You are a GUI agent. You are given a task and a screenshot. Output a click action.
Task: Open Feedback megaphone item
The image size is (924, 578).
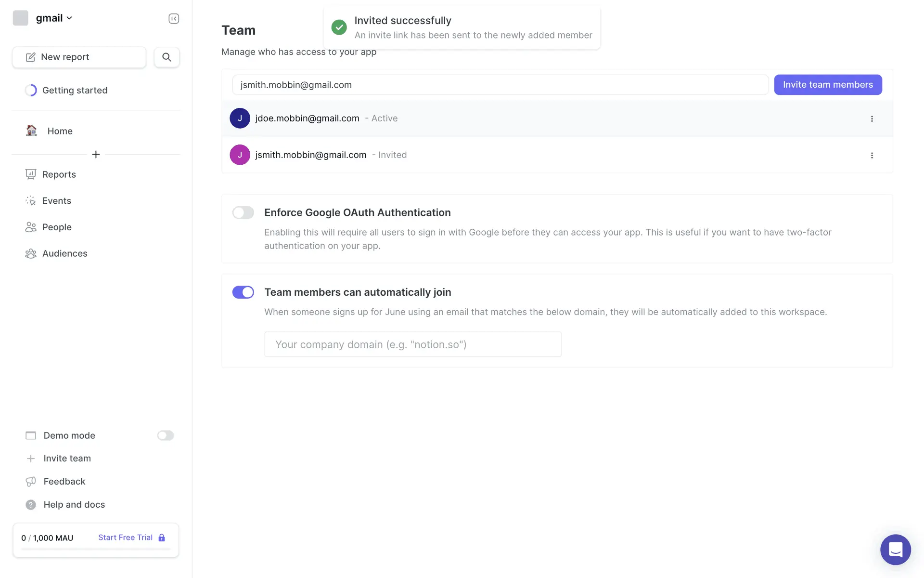(x=64, y=481)
